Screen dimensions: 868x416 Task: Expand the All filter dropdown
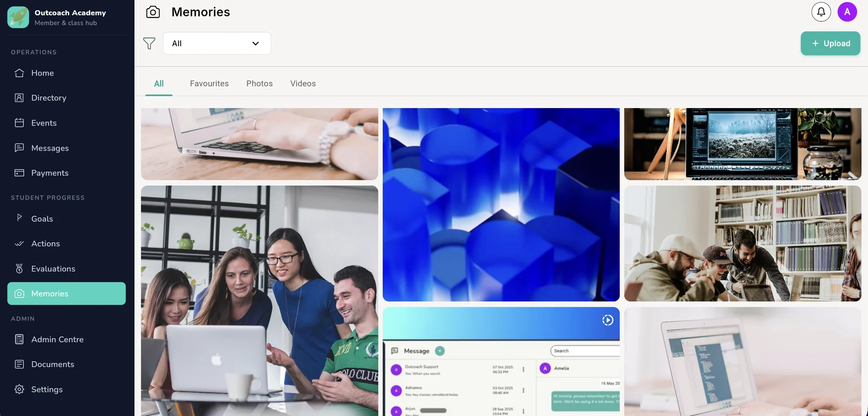(217, 43)
